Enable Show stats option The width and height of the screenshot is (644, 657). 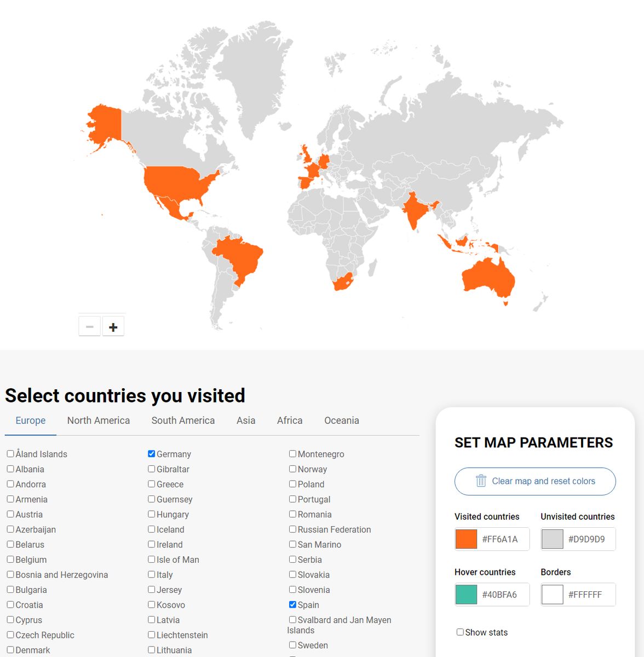click(x=460, y=632)
